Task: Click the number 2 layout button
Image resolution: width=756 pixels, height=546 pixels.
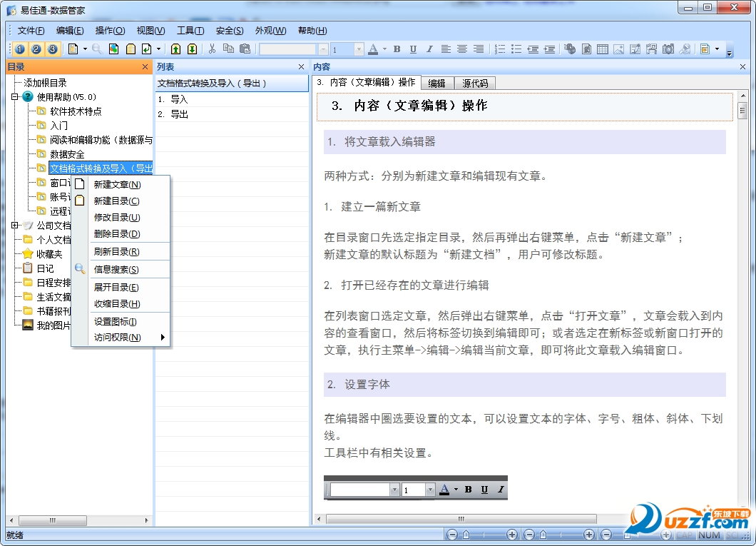Action: pyautogui.click(x=36, y=49)
